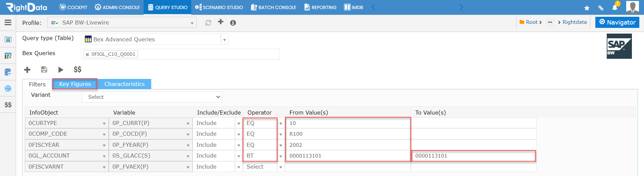Open the IMDB menu

click(x=353, y=7)
